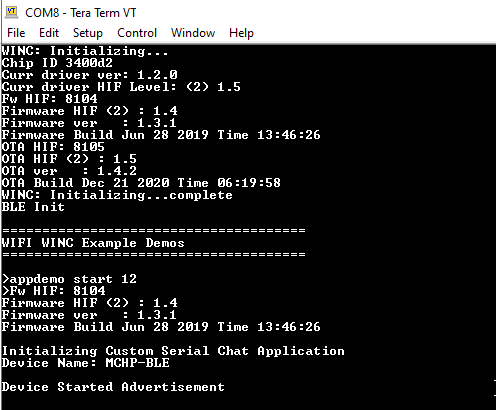This screenshot has height=410, width=496.
Task: Open the File menu
Action: click(16, 33)
